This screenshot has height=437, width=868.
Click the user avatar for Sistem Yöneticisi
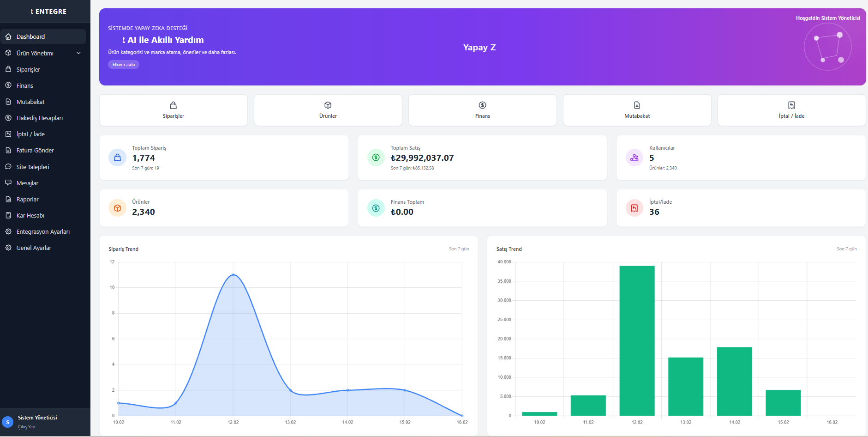8,422
